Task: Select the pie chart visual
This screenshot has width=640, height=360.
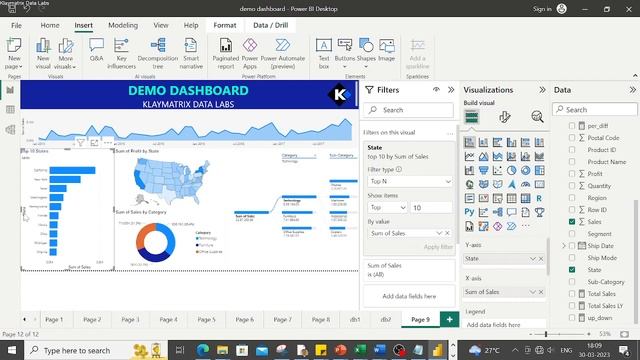Action: [511, 170]
